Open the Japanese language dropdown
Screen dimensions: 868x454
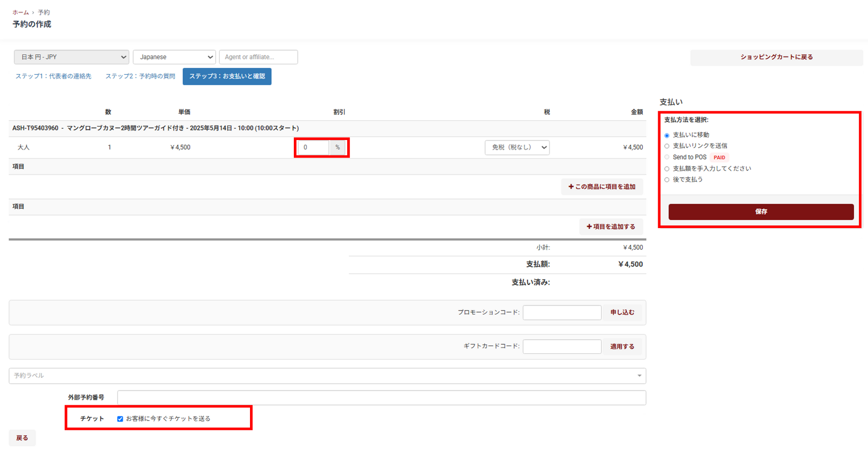click(174, 57)
